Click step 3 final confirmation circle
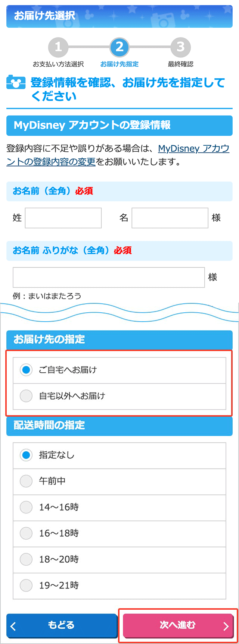This screenshot has height=644, width=239. [x=181, y=47]
